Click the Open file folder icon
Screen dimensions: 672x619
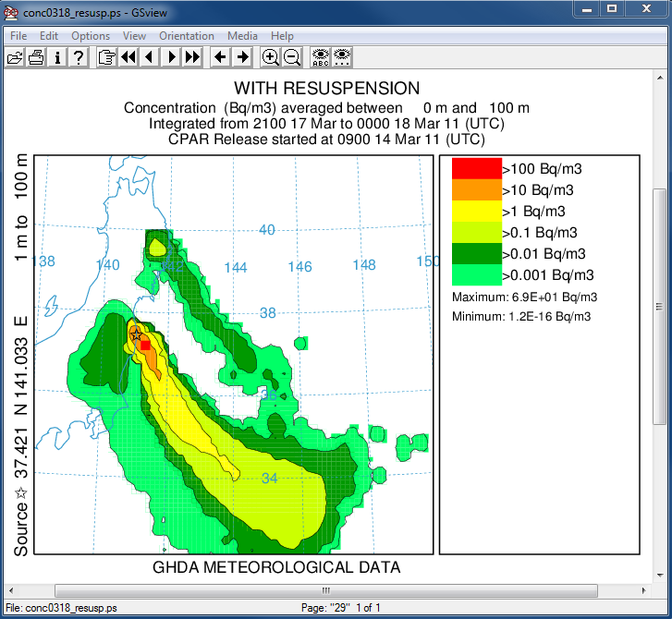pos(15,57)
